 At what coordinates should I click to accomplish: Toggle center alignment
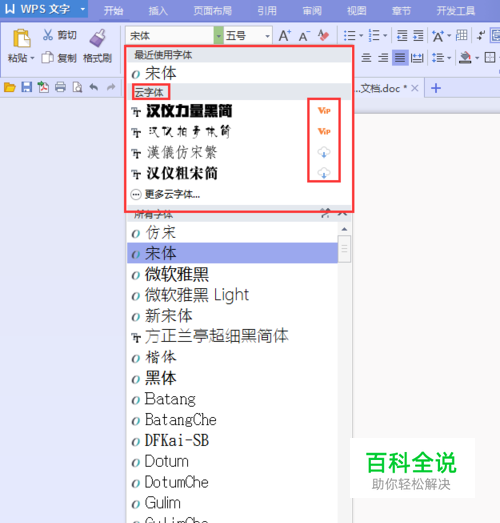(x=366, y=58)
